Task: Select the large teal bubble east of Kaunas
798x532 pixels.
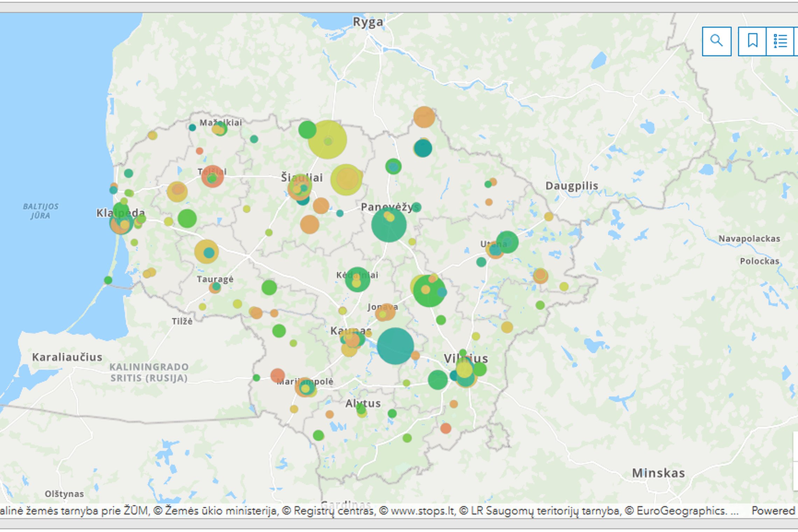Action: point(395,346)
